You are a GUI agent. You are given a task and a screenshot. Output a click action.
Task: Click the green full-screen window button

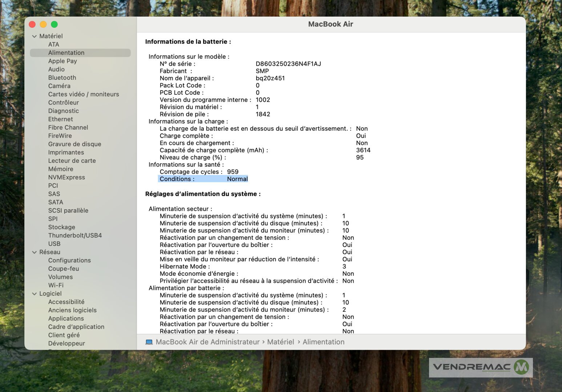point(54,24)
